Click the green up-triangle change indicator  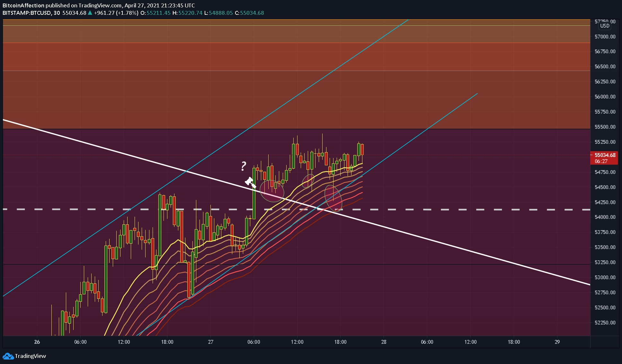coord(90,13)
